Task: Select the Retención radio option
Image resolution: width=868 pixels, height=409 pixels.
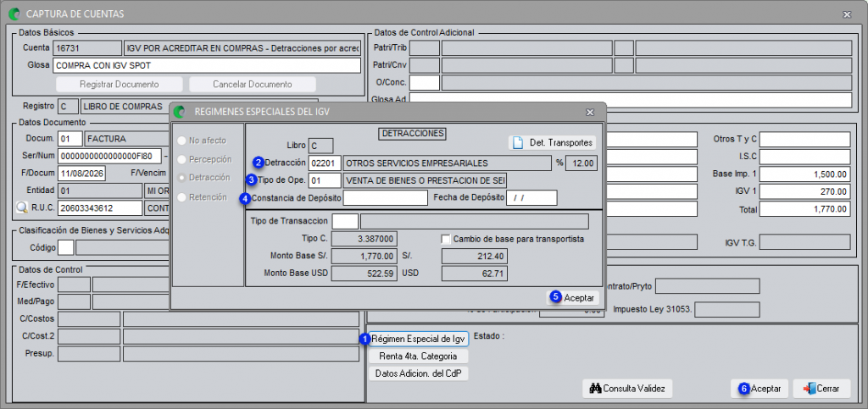Action: point(181,196)
